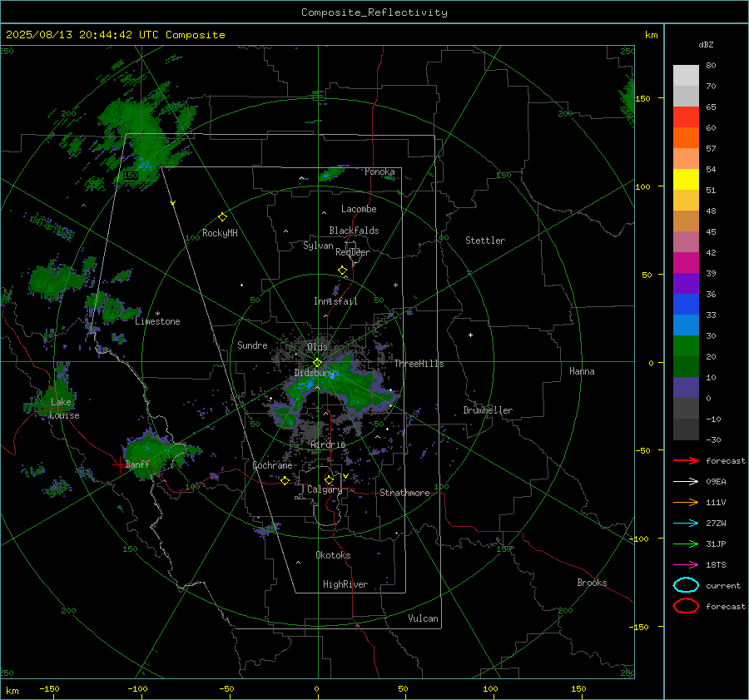Select the orange 60-57 dBZ swatch
Viewport: 749px width, 700px height.
686,138
